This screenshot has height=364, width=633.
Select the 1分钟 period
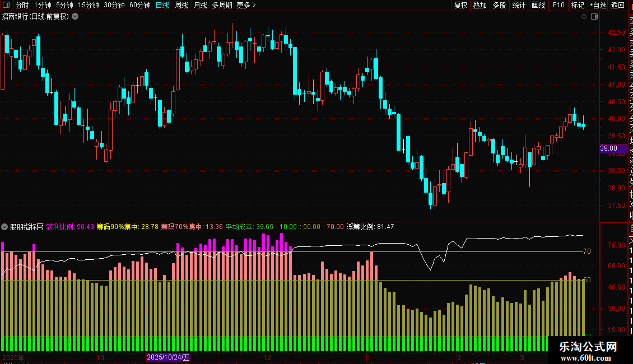click(43, 5)
